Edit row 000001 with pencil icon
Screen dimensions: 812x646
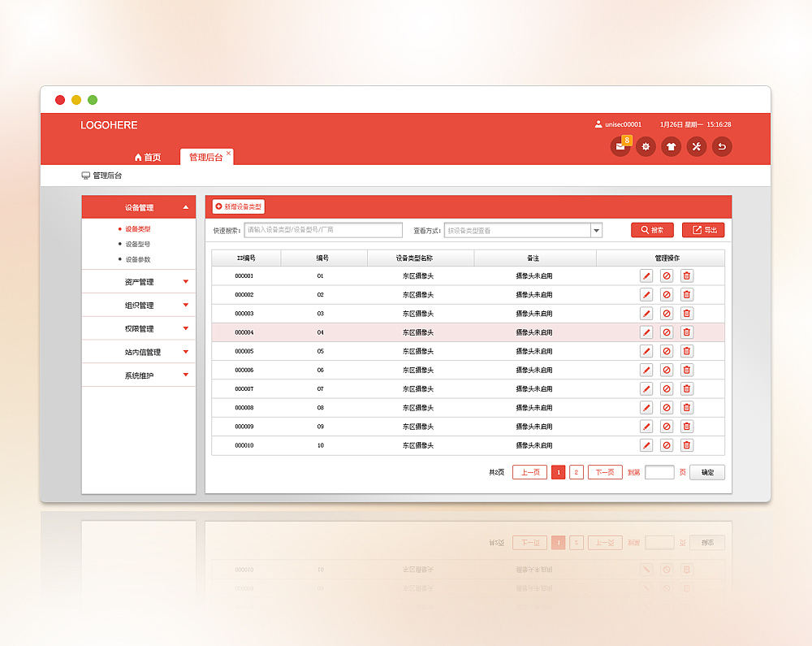point(646,275)
